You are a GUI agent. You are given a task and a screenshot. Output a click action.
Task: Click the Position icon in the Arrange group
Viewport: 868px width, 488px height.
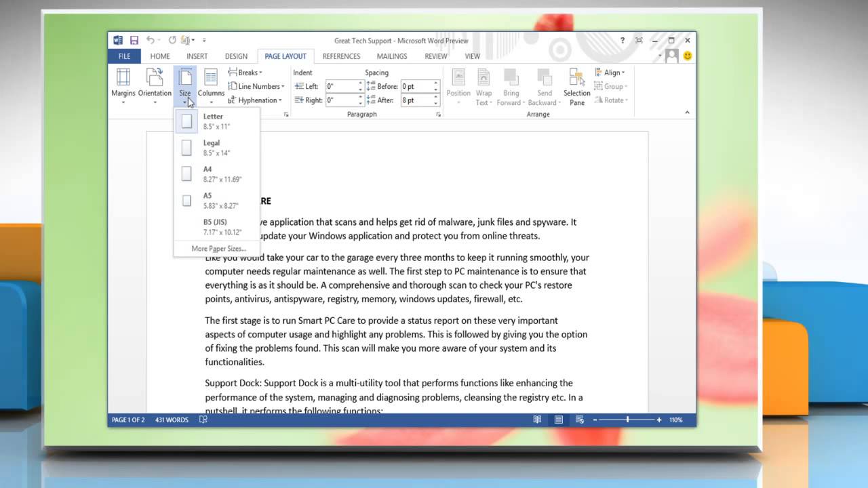pyautogui.click(x=458, y=77)
